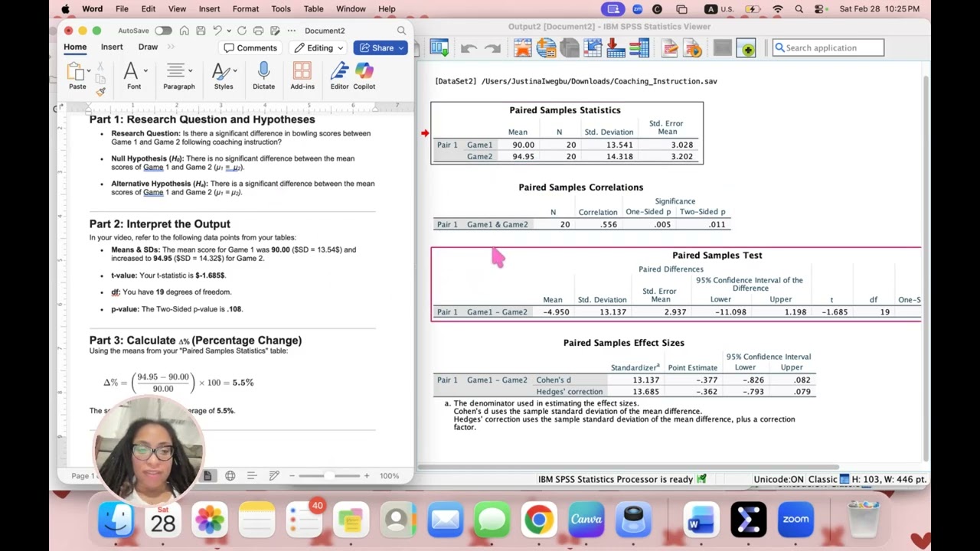
Task: Open the Add-ins icon in Word ribbon
Action: coord(302,72)
